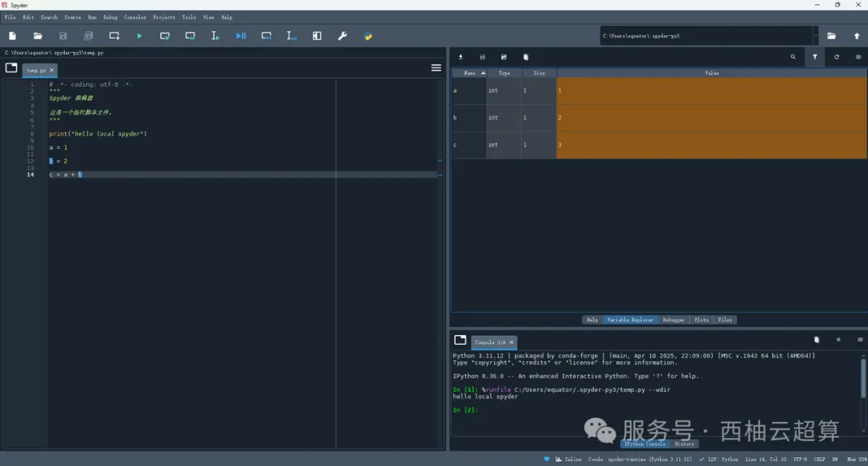Open the Consoles menu
868x466 pixels.
(x=135, y=17)
